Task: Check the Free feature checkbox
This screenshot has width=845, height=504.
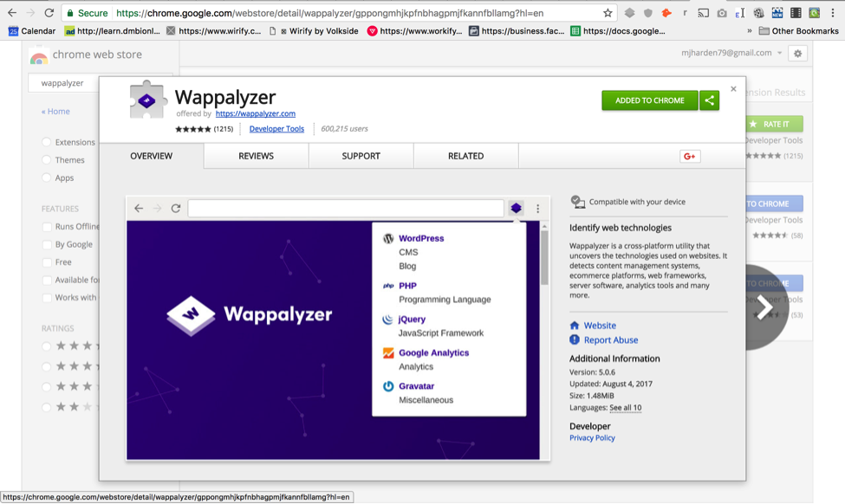Action: point(47,262)
